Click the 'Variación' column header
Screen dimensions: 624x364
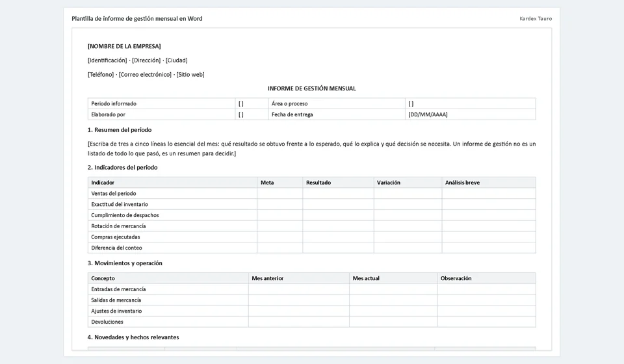(408, 183)
